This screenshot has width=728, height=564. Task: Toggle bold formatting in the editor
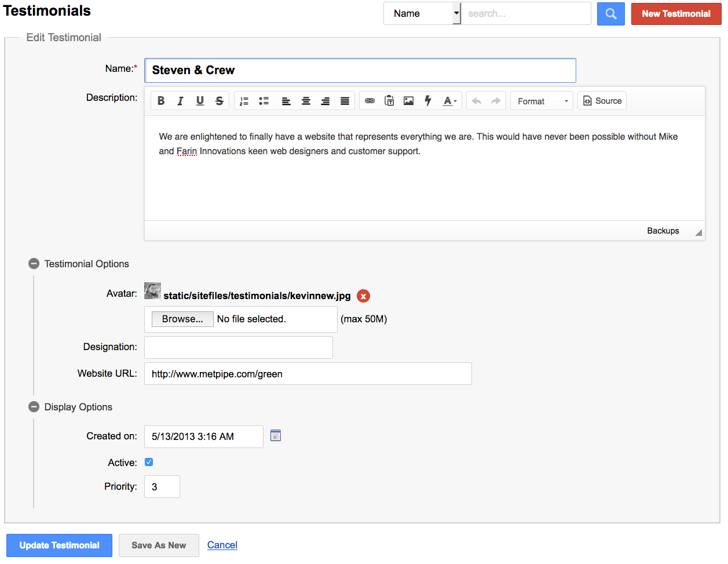(x=161, y=101)
